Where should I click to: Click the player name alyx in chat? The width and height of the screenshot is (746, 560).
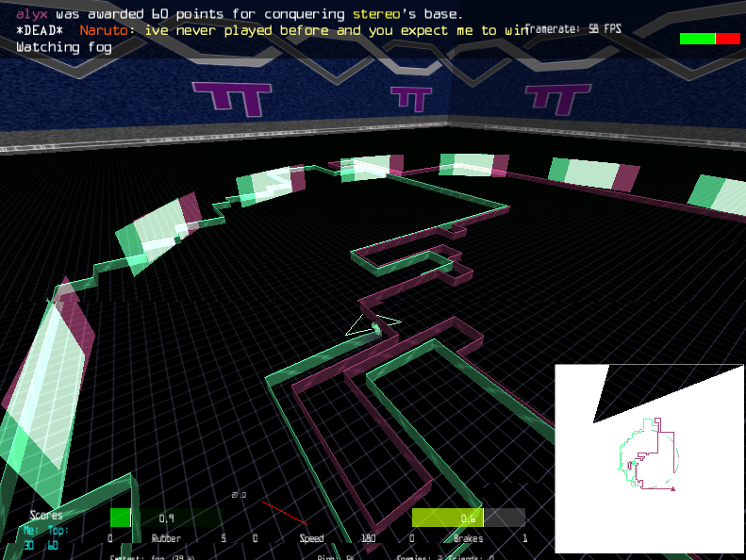[x=32, y=14]
